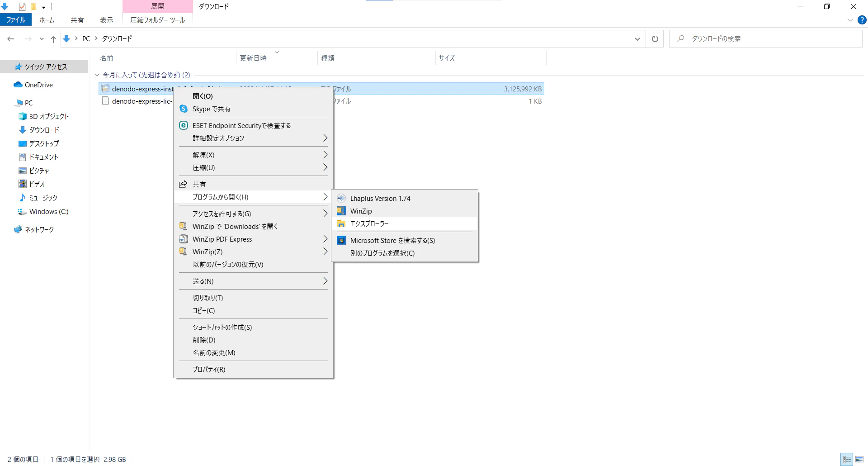Expand the address bar history dropdown
The image size is (868, 466).
(637, 39)
